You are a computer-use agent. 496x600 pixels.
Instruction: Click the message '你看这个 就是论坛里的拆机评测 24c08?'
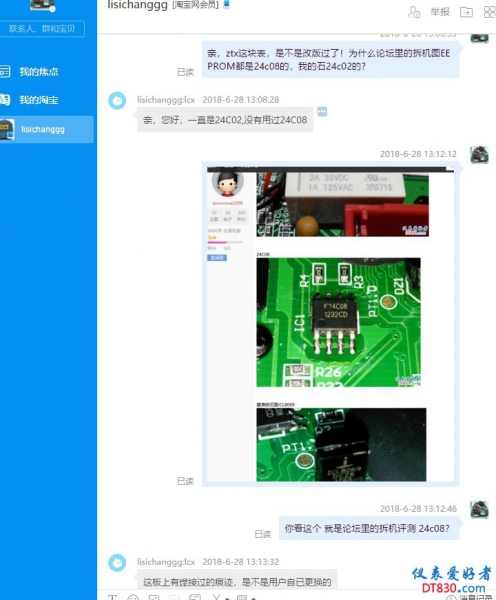tap(367, 528)
